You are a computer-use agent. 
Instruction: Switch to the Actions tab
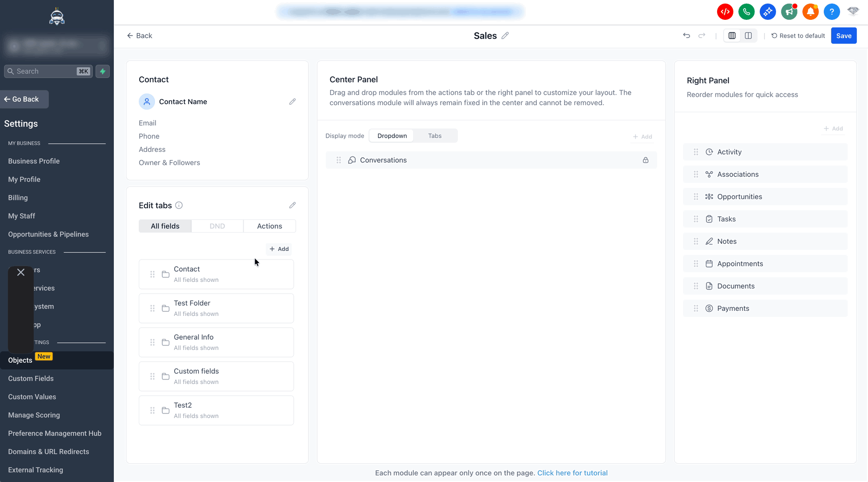[x=269, y=226]
